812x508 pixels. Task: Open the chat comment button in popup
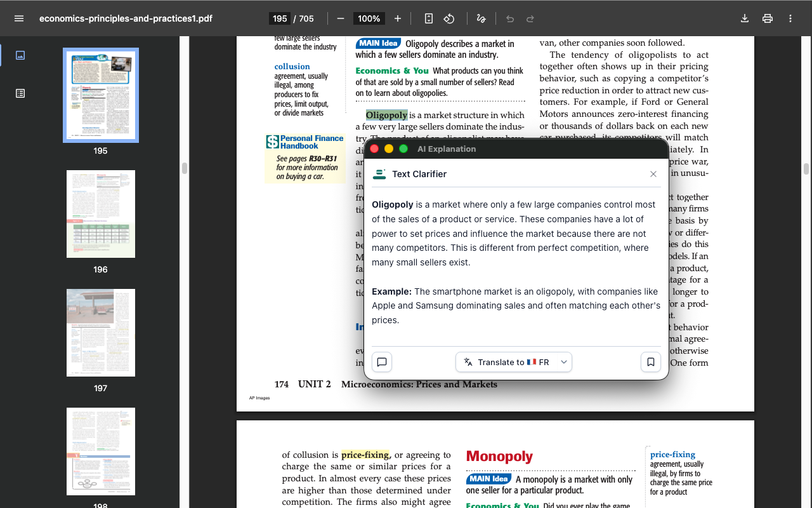[x=382, y=362]
